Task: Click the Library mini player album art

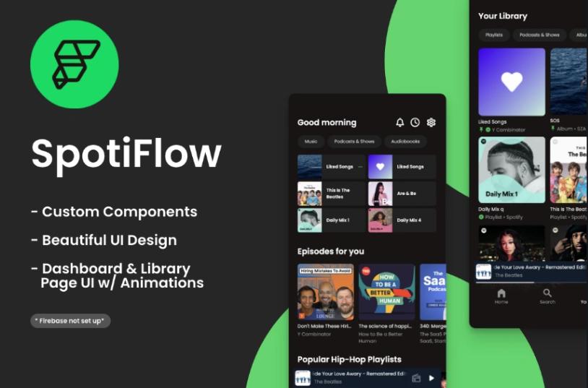Action: click(x=484, y=271)
